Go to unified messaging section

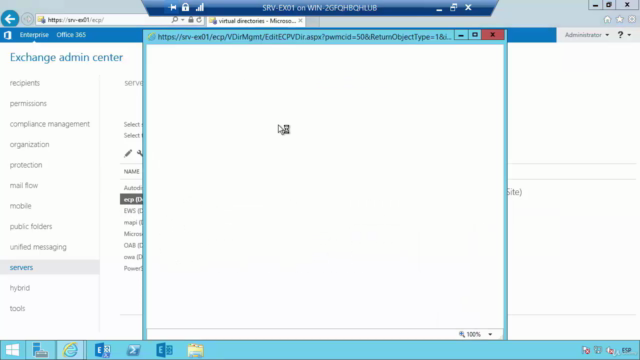click(x=38, y=247)
